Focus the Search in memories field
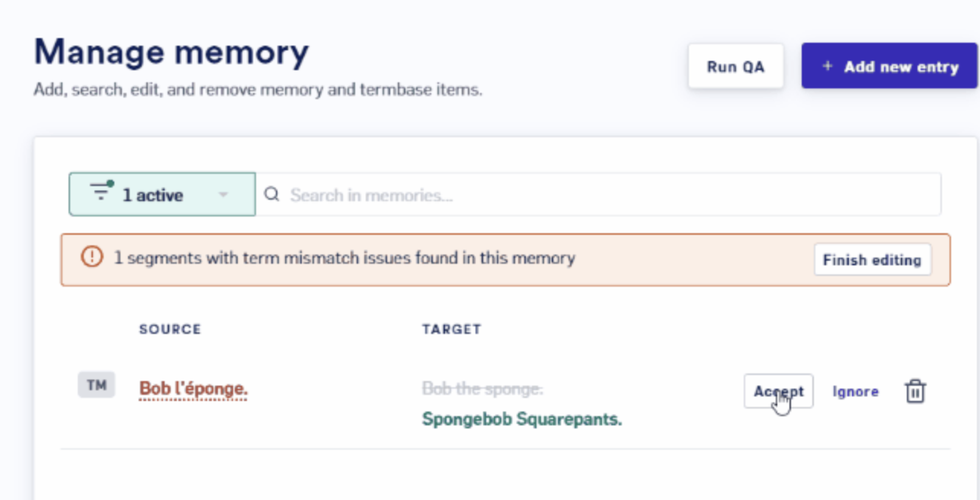 click(x=598, y=195)
